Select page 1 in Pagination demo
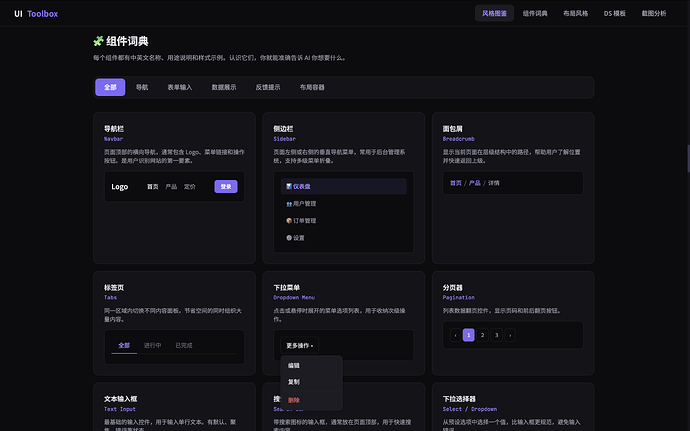 [x=469, y=335]
